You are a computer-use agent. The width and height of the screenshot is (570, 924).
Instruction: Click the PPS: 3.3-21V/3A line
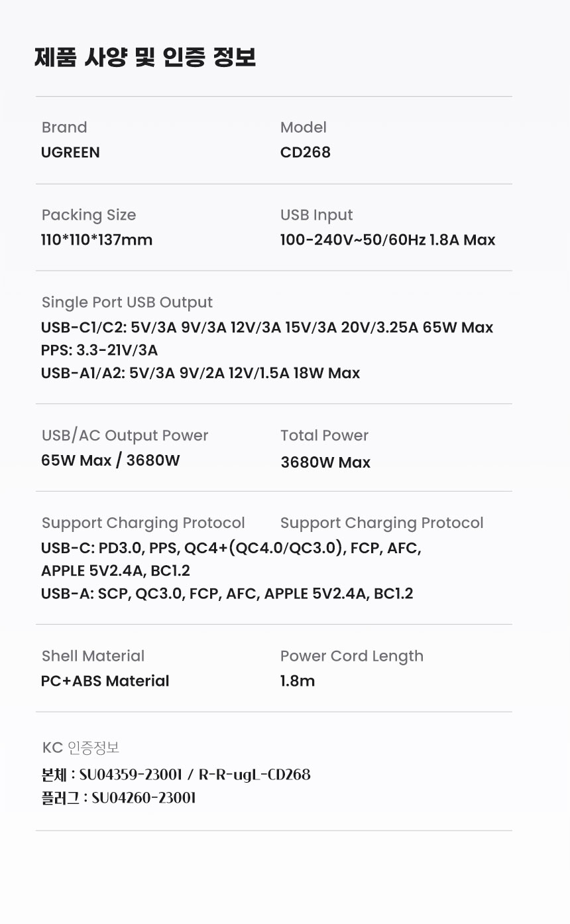pyautogui.click(x=99, y=350)
